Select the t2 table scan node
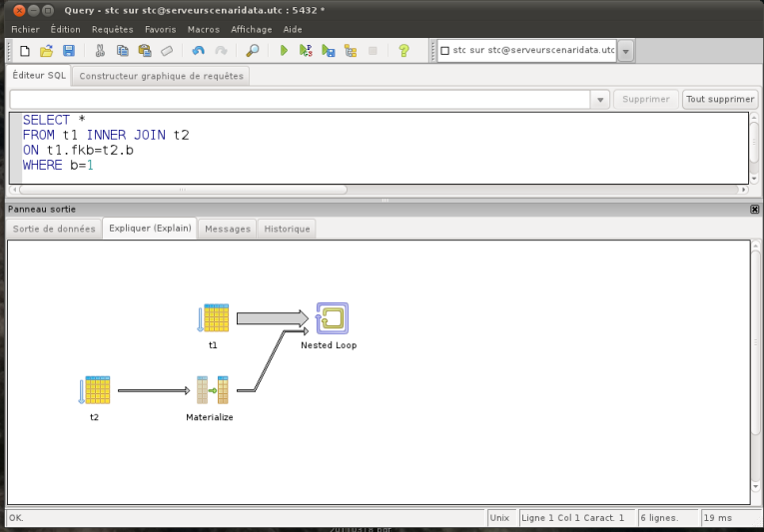 [x=95, y=390]
